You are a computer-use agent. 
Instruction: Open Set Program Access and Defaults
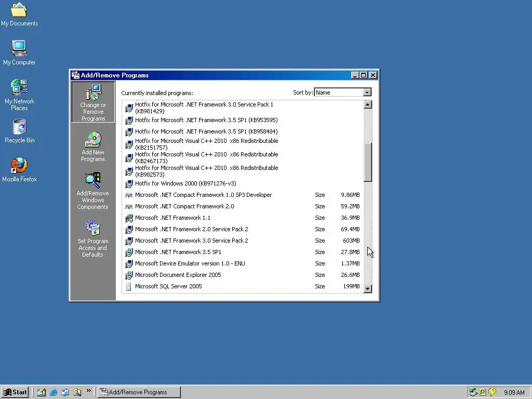(92, 238)
